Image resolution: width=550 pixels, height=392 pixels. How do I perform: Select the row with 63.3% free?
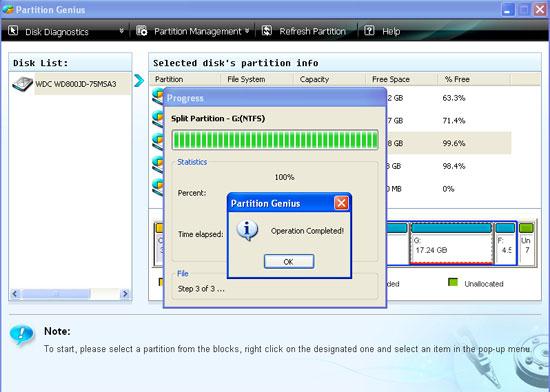(x=449, y=98)
